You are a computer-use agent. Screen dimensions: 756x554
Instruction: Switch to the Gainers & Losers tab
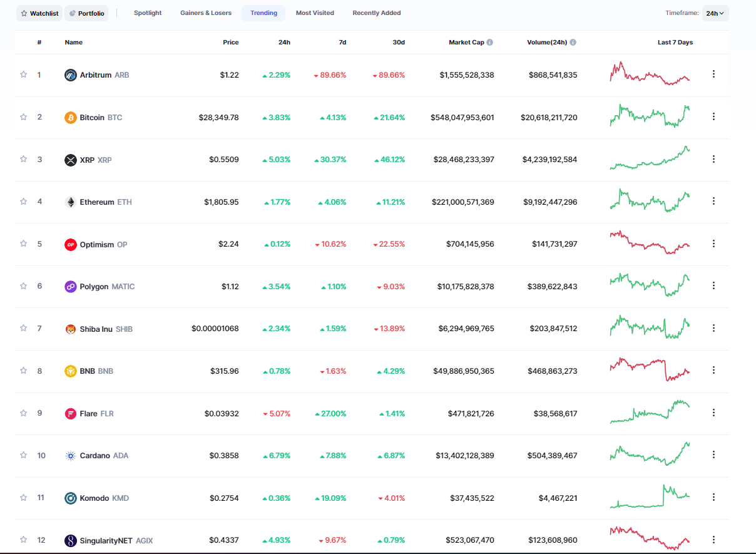click(205, 13)
